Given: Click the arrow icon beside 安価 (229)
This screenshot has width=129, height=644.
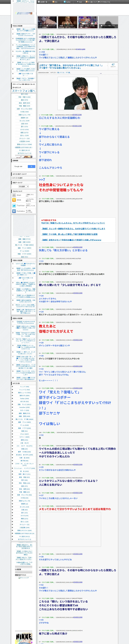Looking at the screenshot, I should coord(12,449).
